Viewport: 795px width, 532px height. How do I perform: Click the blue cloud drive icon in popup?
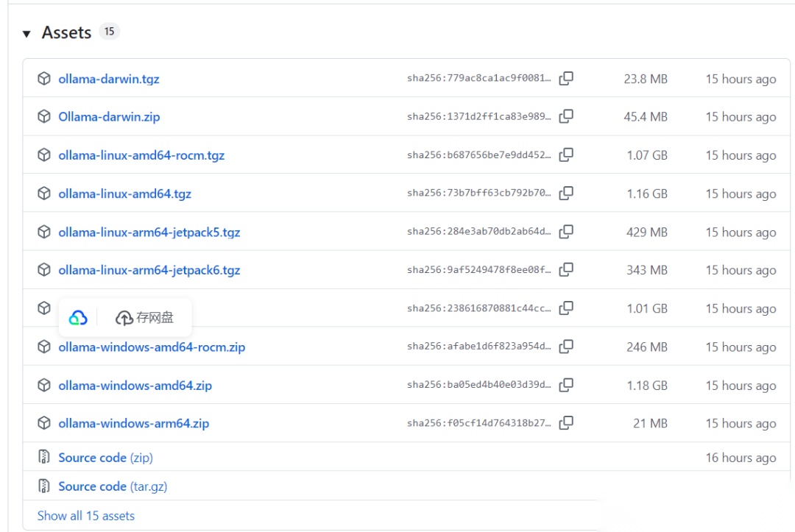pos(78,318)
